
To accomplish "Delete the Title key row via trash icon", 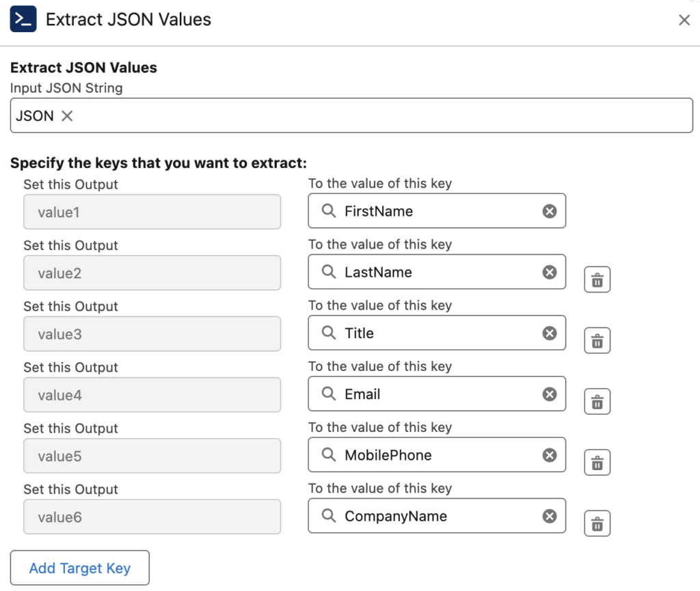I will tap(597, 340).
